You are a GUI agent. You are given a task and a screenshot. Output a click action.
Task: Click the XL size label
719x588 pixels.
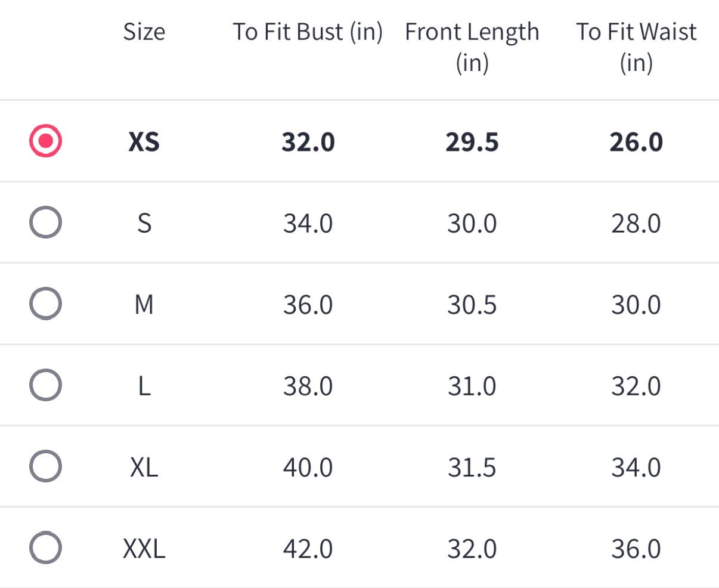coord(144,467)
